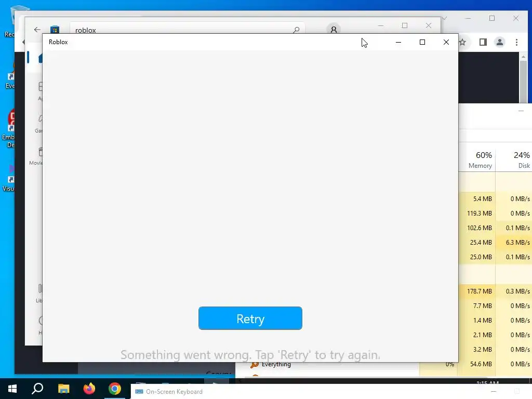Maximize the Microsoft Store window
Image resolution: width=532 pixels, height=399 pixels.
tap(404, 25)
